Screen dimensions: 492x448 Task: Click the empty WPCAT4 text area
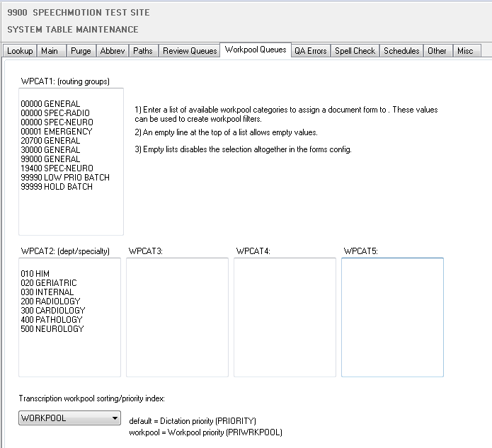(285, 317)
